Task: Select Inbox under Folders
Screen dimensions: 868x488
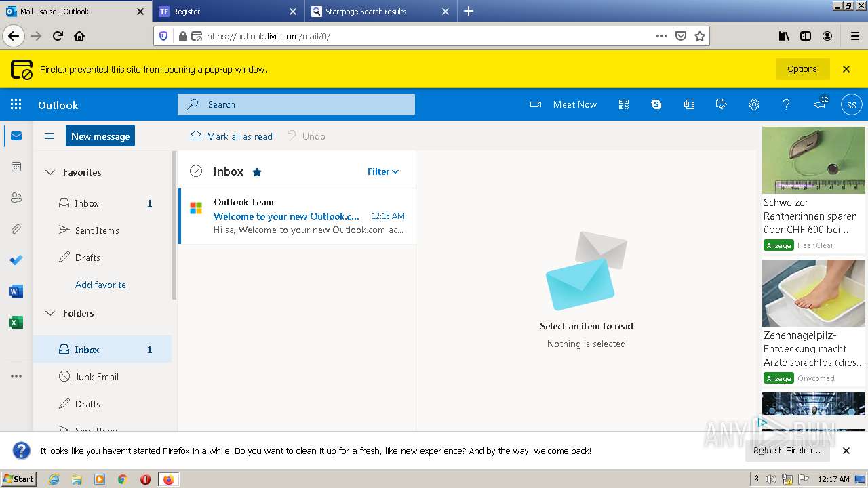Action: (x=102, y=350)
